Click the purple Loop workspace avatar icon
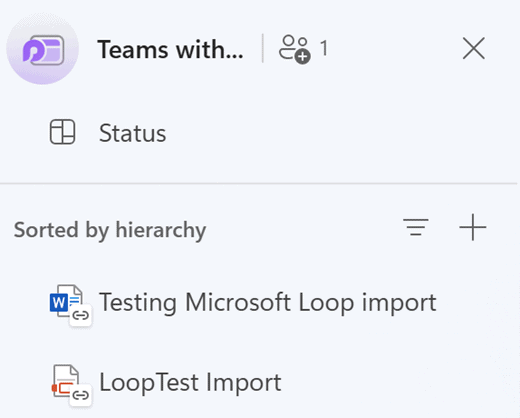The width and height of the screenshot is (520, 418). [x=43, y=49]
